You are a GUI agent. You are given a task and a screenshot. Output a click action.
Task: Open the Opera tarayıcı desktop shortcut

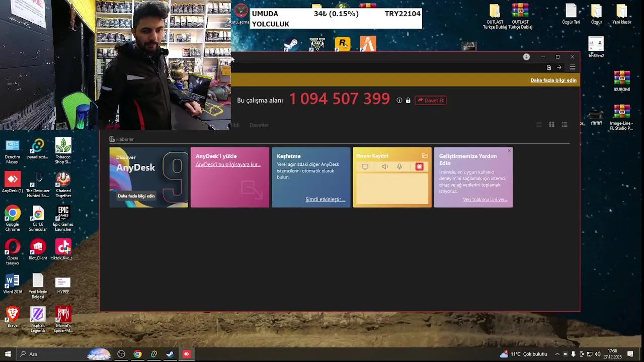pyautogui.click(x=13, y=252)
